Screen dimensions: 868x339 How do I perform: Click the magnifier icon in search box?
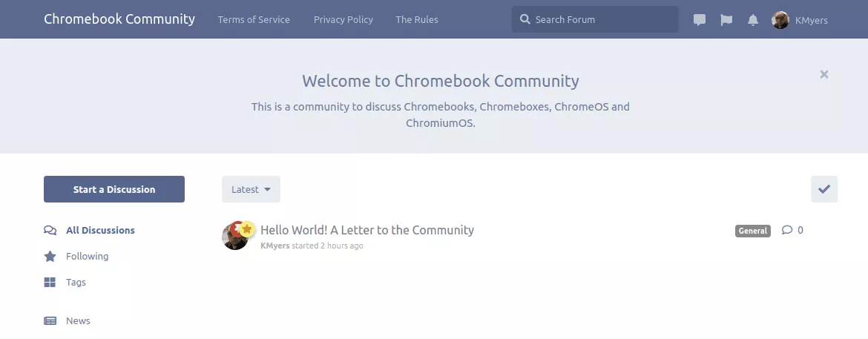point(525,19)
